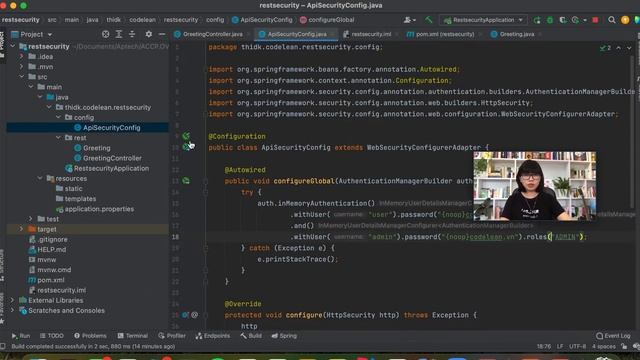Expand External Libraries node

13,300
